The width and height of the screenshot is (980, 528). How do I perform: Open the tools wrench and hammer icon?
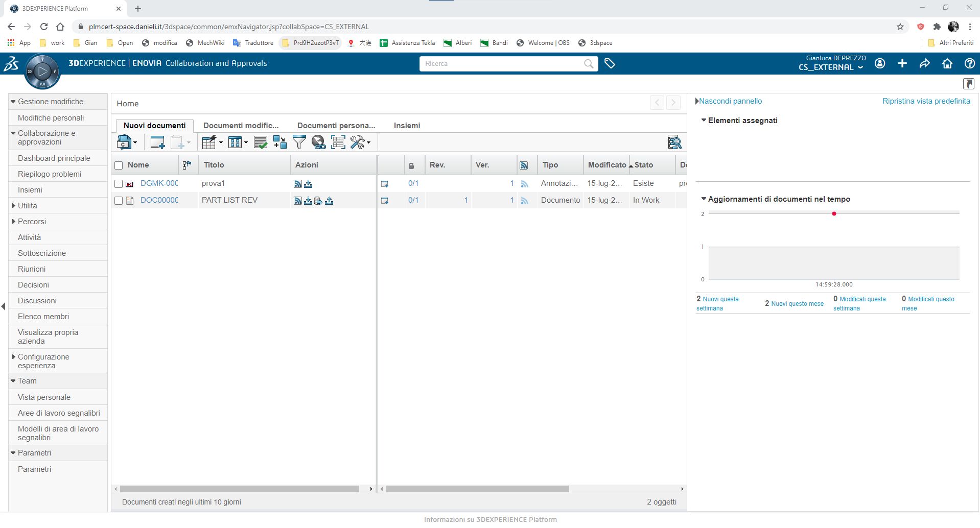358,142
